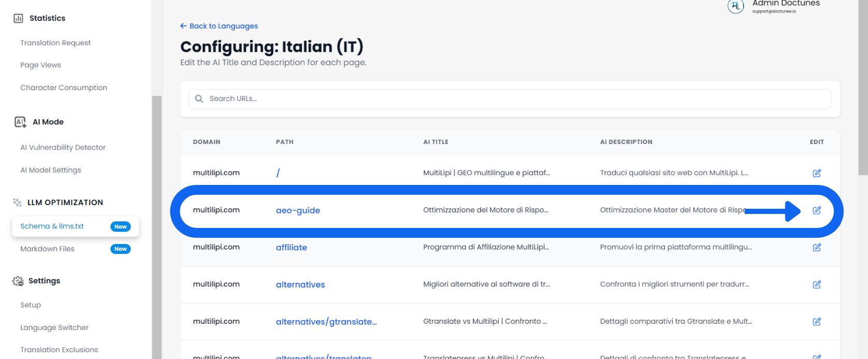
Task: Click 'Ottimizzazione del Motore di Rispo...' title
Action: coord(485,210)
